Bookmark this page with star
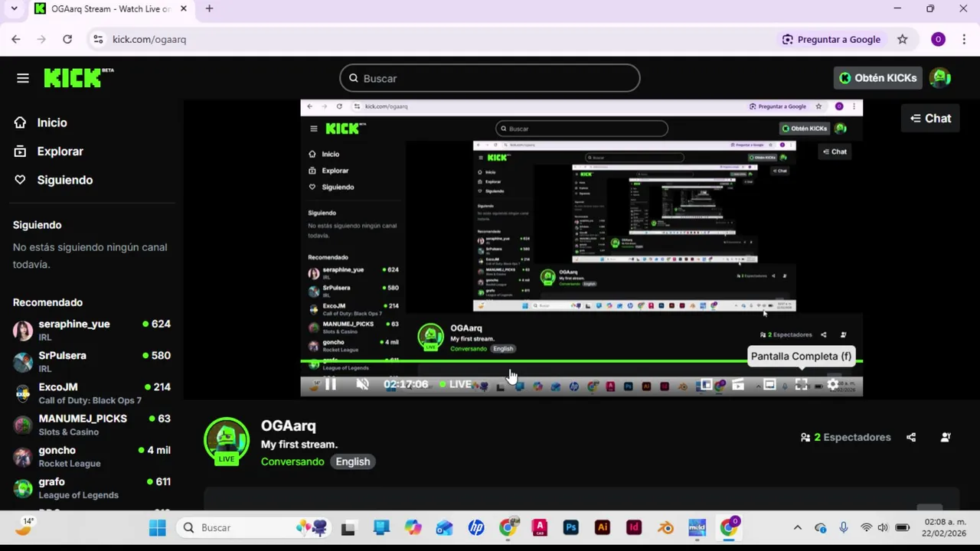This screenshot has height=551, width=980. click(903, 39)
